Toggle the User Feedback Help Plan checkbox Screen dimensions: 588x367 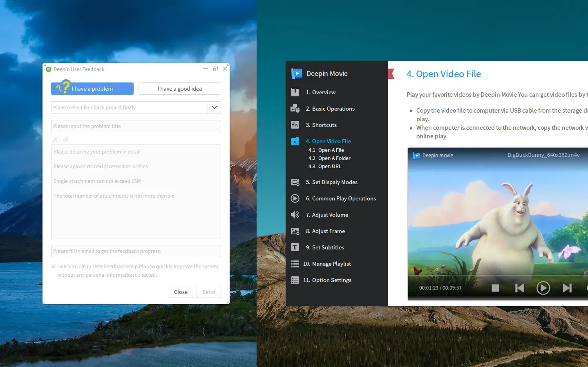click(x=54, y=267)
